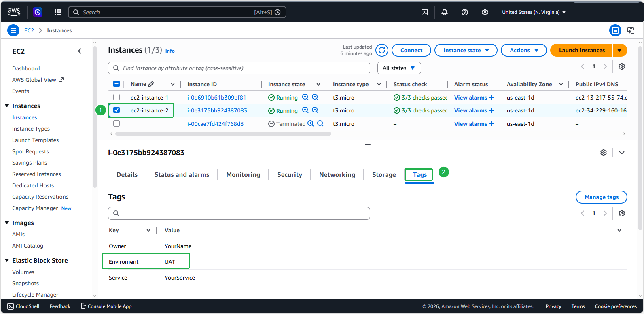
Task: Zoom out filter on the Terminated state
Action: click(320, 123)
